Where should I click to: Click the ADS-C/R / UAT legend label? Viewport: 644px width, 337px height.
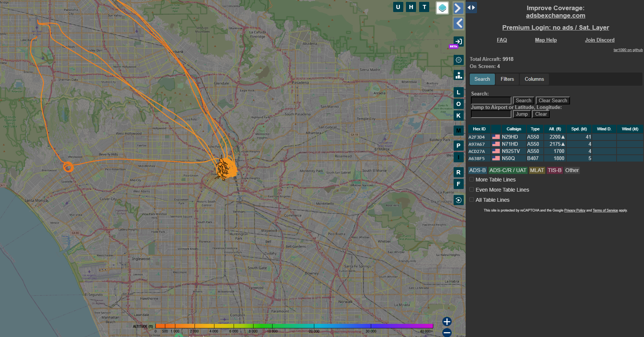[x=508, y=170]
